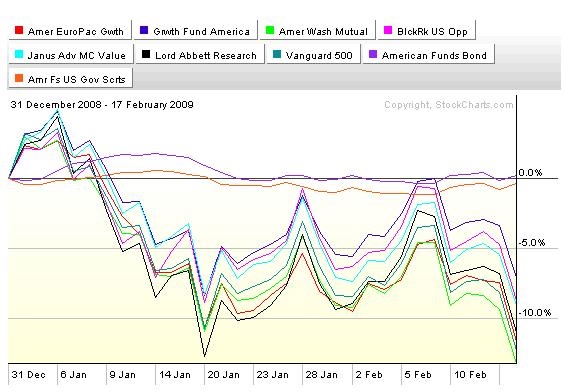
Task: Click the black Lord Abbett Research swatch
Action: click(146, 54)
